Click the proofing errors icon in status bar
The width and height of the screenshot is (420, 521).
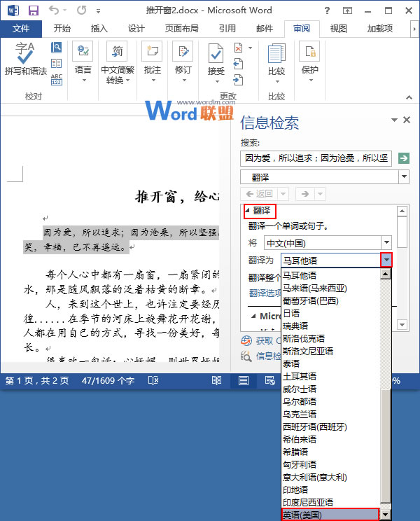point(153,380)
